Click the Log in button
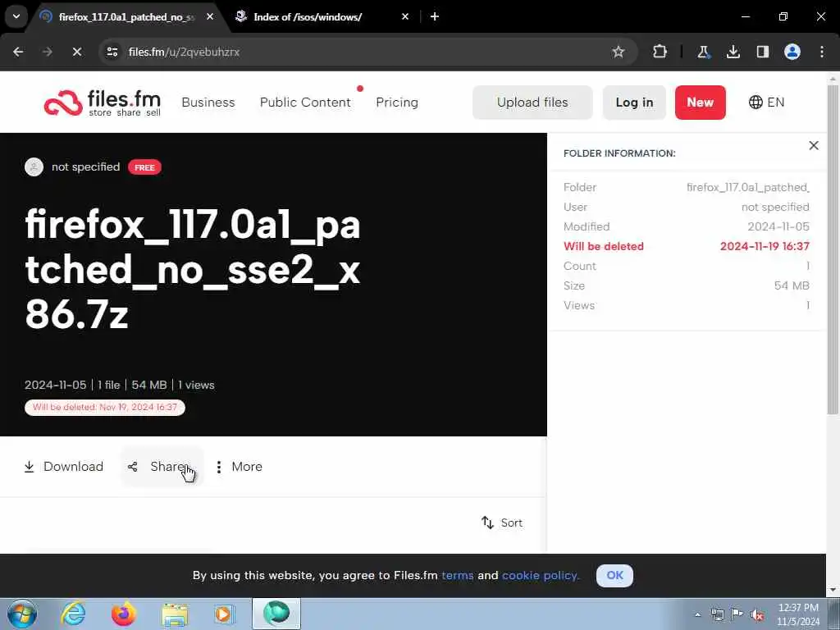 pos(634,103)
